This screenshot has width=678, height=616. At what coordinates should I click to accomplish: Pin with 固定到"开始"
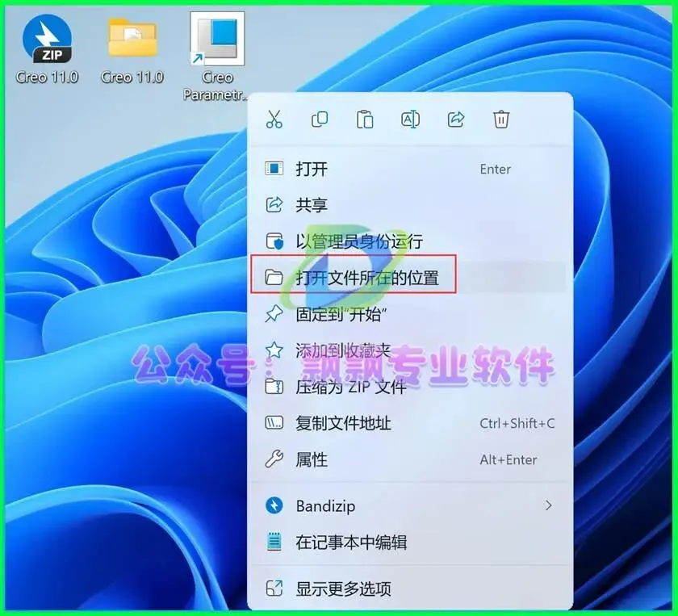coord(409,314)
